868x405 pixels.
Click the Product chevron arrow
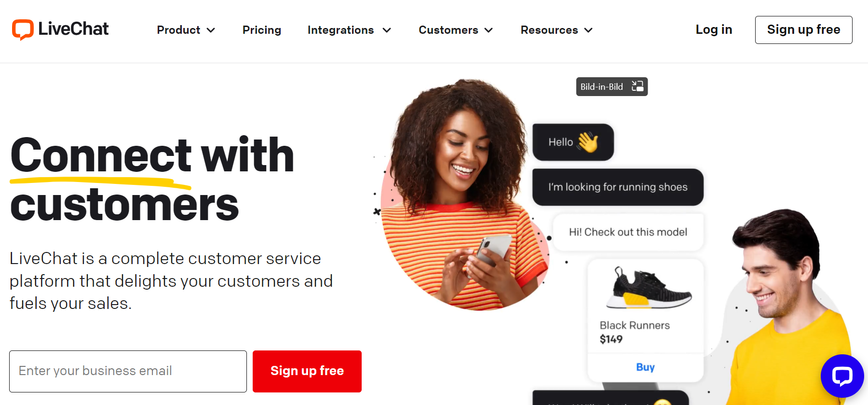pos(211,30)
